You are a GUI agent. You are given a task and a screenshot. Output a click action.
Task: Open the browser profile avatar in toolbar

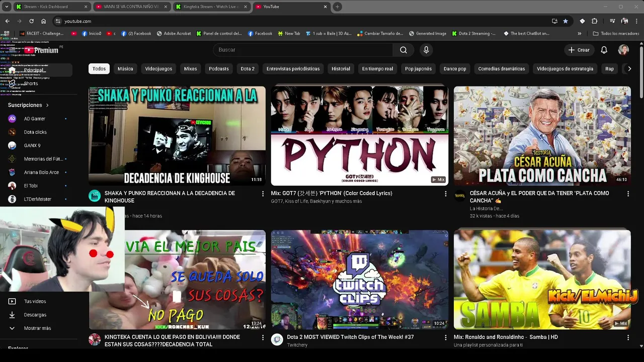click(x=624, y=21)
